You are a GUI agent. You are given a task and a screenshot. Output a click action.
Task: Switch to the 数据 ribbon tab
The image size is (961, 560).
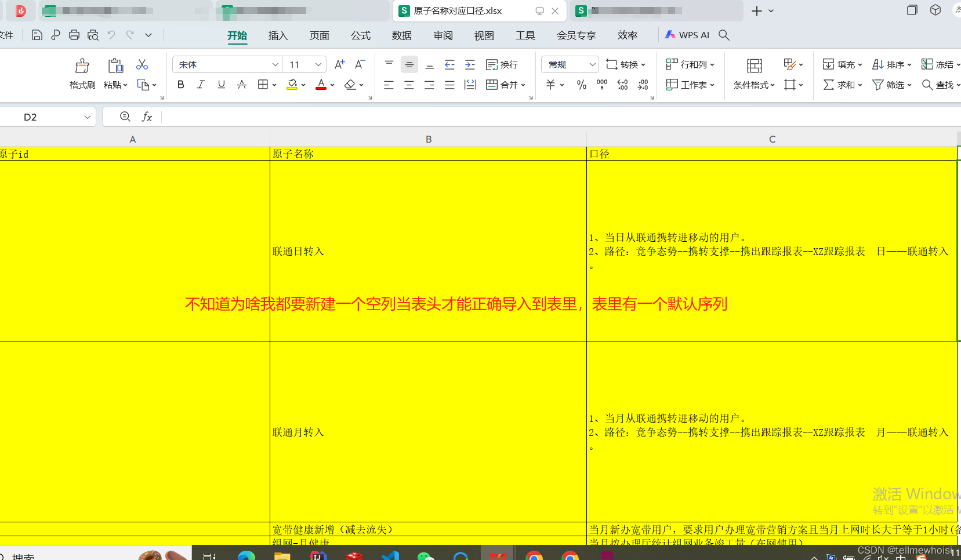click(402, 35)
